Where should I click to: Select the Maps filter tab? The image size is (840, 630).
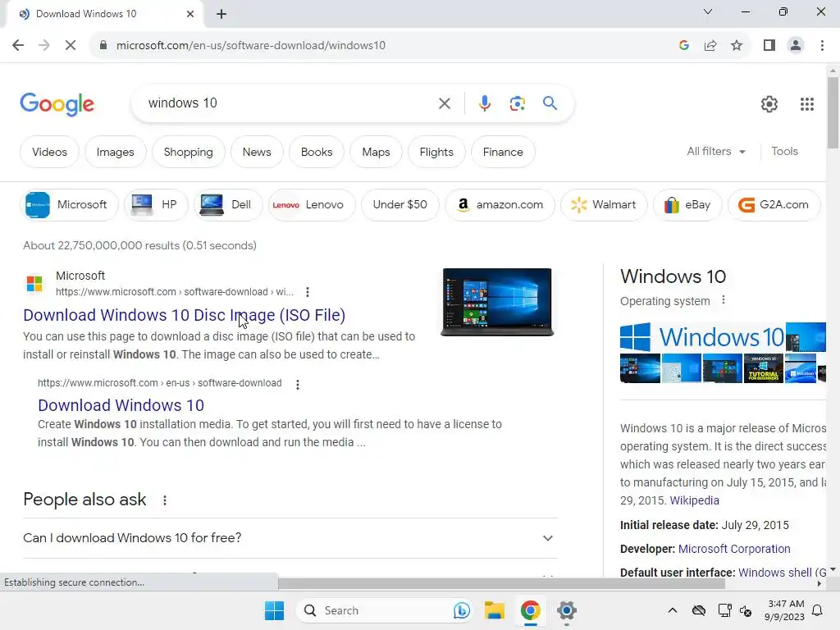coord(376,152)
